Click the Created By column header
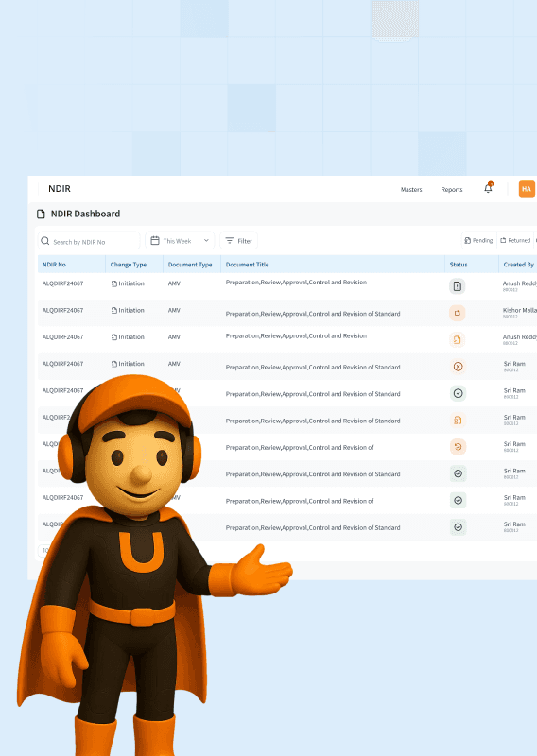 519,265
